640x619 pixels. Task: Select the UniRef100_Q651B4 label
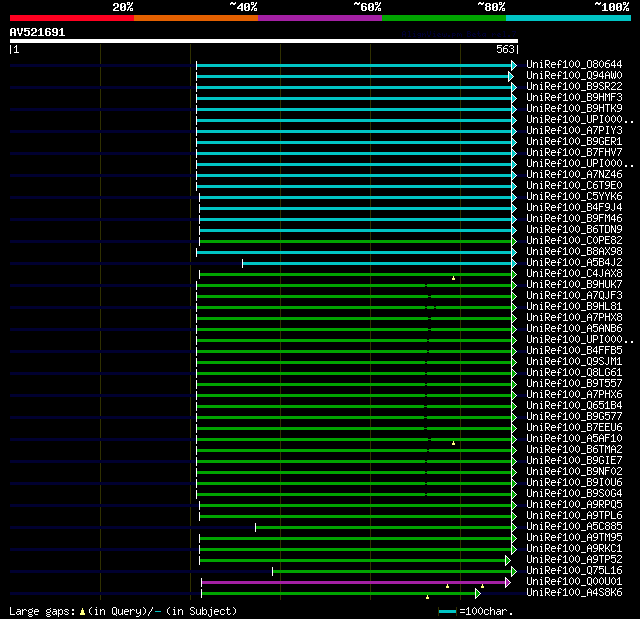[x=574, y=406]
